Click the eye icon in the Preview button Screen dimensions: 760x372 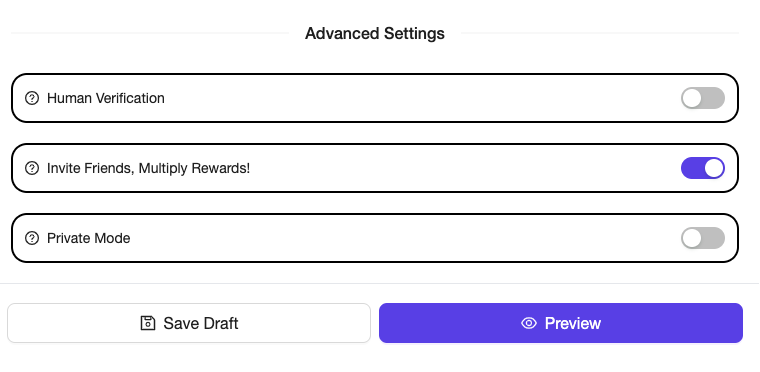529,323
